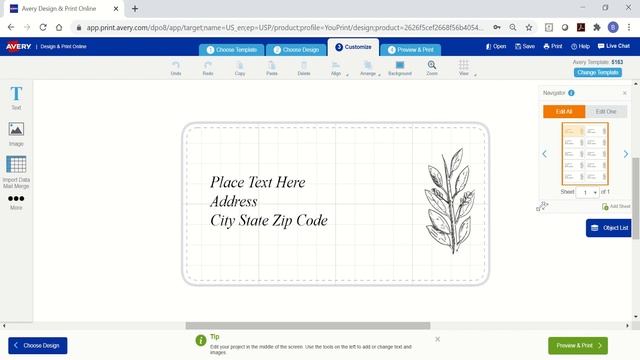Go back in browser history
This screenshot has height=360, width=640.
(x=11, y=27)
